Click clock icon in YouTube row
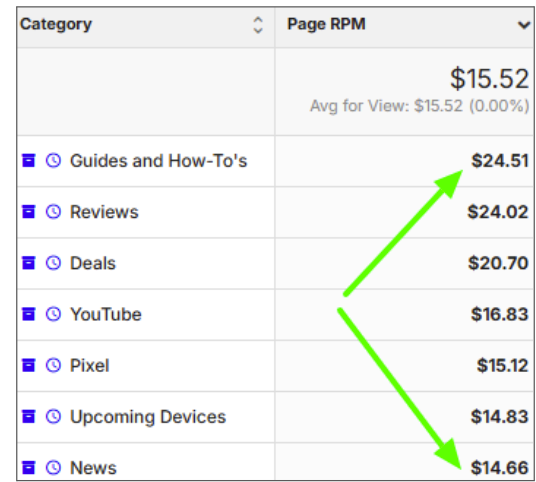 (x=53, y=314)
